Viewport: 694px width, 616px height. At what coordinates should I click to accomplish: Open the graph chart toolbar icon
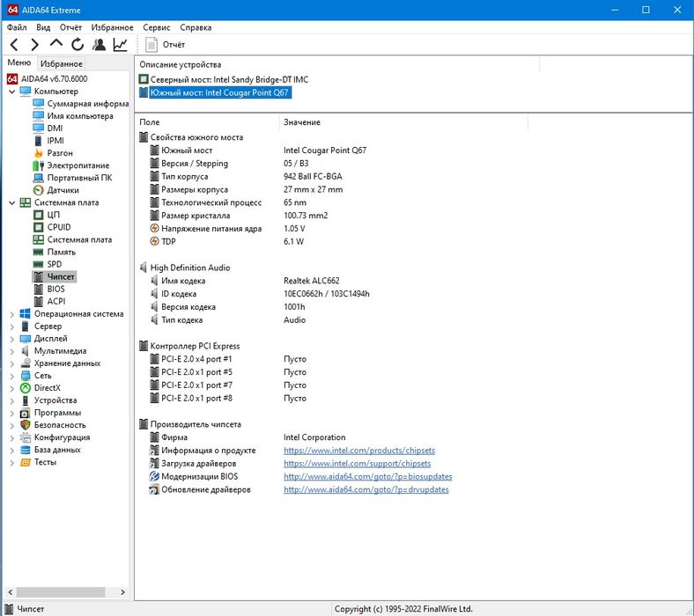120,44
